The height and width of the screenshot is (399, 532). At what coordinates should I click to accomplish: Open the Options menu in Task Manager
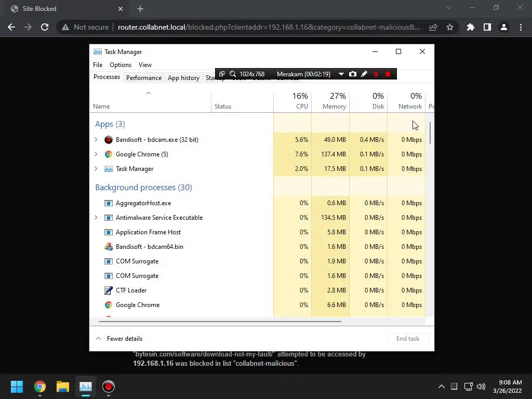pos(121,65)
